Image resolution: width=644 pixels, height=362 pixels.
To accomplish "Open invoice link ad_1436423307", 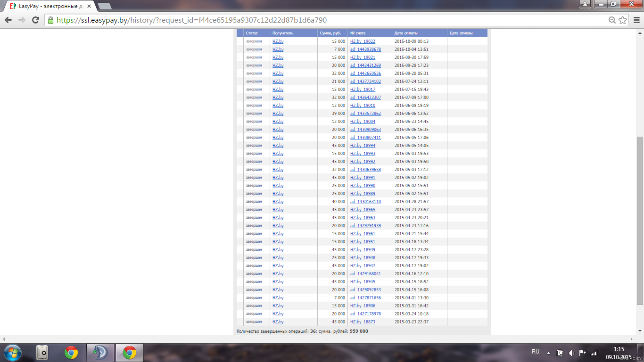I will 365,98.
